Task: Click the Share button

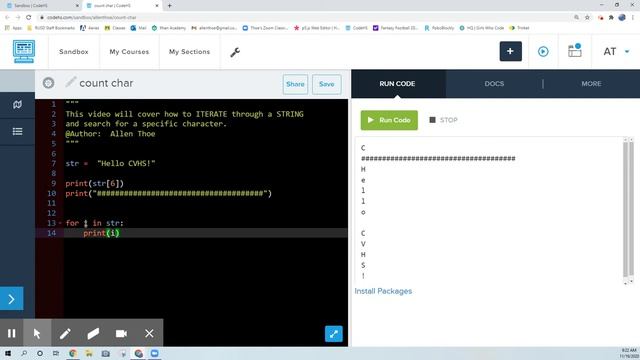Action: click(295, 84)
